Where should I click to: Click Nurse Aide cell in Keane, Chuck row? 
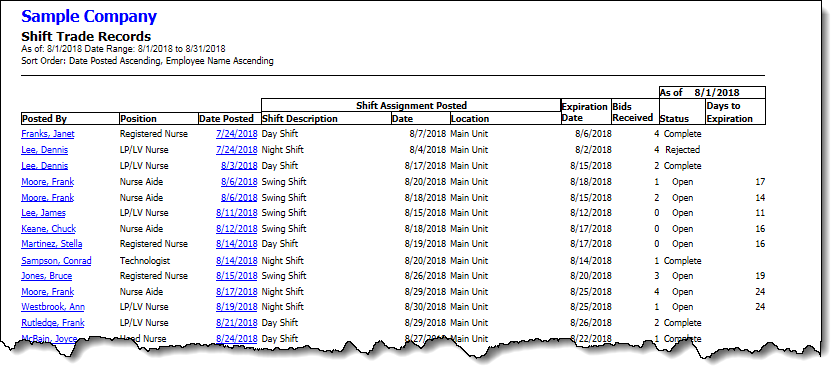tap(141, 229)
